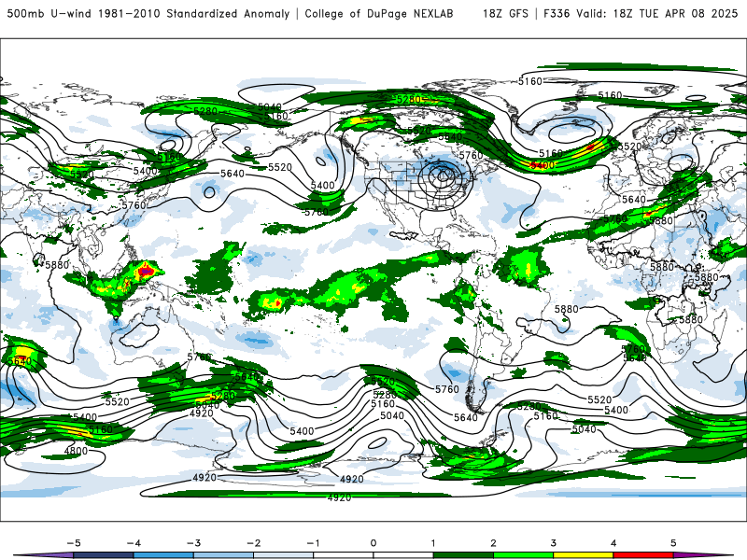
Task: Click the closed low center over central United States
Action: (x=443, y=176)
